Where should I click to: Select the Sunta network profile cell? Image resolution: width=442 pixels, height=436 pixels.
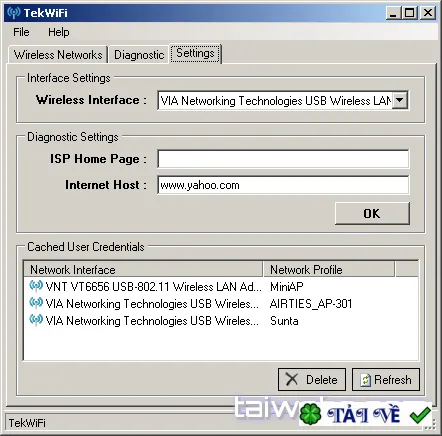(284, 321)
